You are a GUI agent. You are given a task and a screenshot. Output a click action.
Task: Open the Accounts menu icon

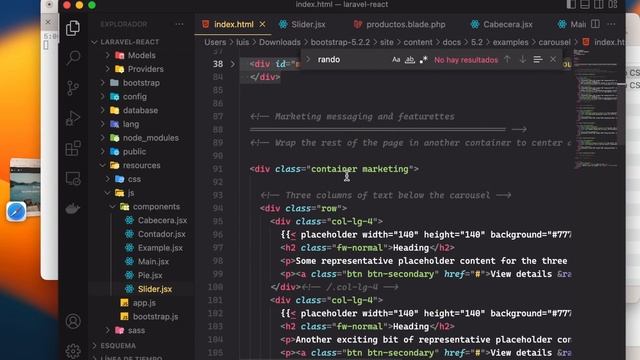(x=73, y=321)
